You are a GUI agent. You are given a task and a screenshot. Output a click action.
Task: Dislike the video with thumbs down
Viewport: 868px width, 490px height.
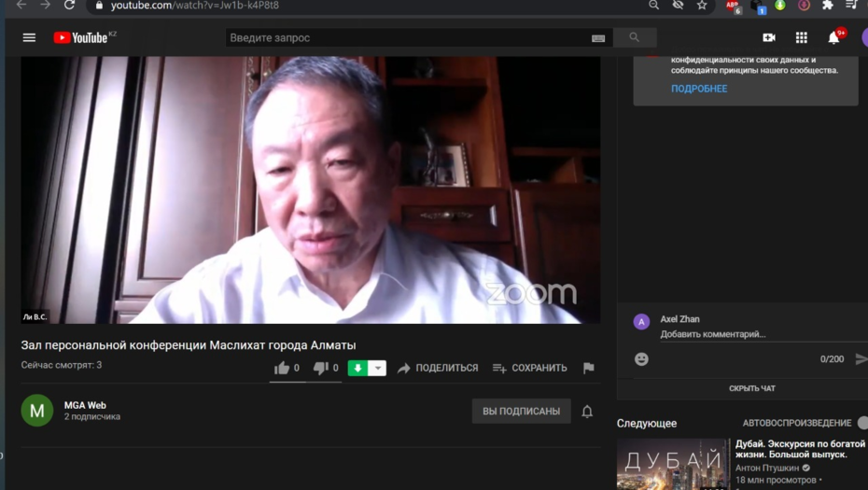(x=320, y=368)
